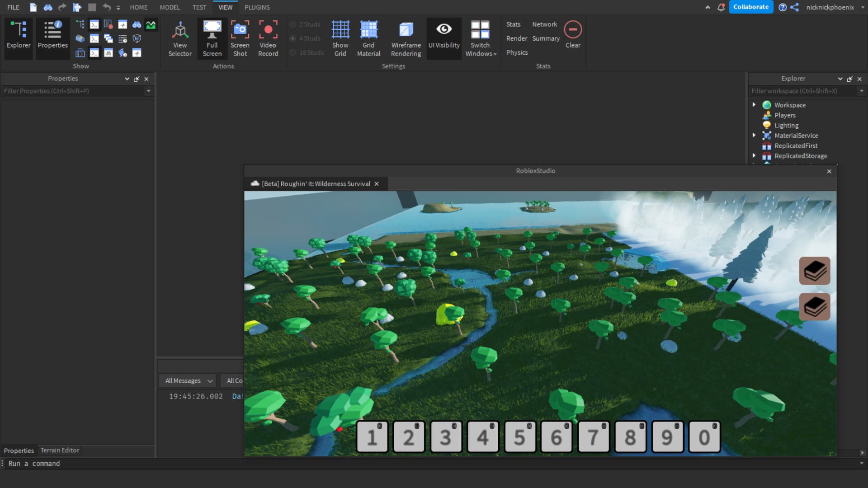Open the All Messages filter dropdown
This screenshot has width=868, height=488.
[188, 381]
